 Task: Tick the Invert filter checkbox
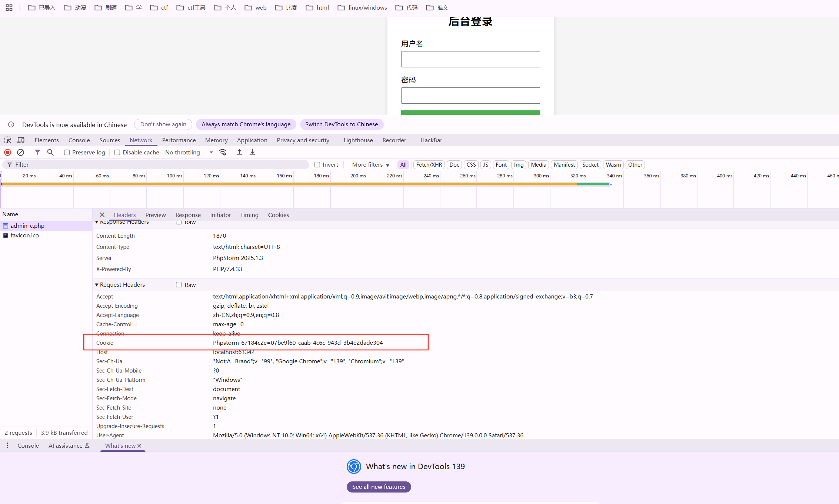[317, 165]
